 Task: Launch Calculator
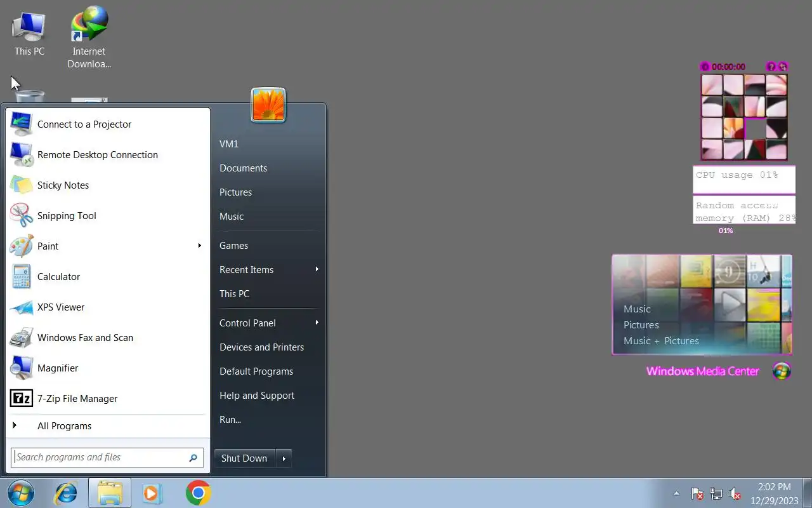tap(108, 277)
